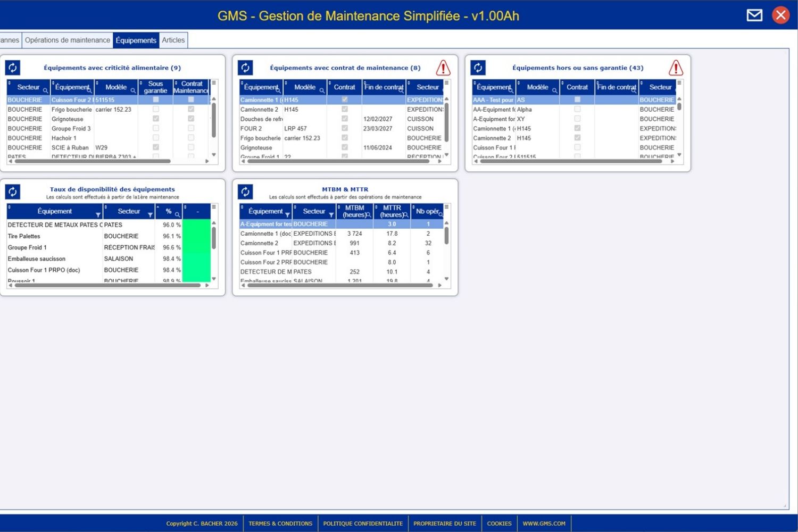
Task: Open POLITIQUE CONFIDENTIALITE footer link
Action: 363,523
